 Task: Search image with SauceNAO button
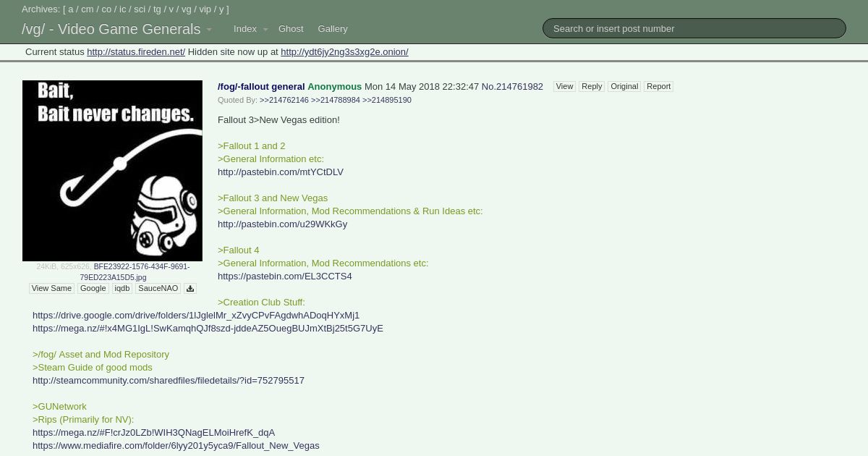[158, 288]
